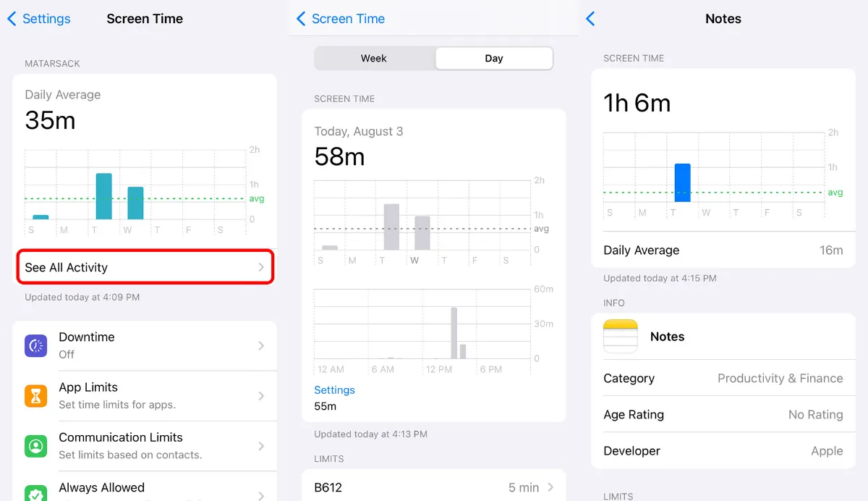Screen dimensions: 868x501
Task: Tap the tall blue Tuesday bar in chart
Action: click(682, 182)
